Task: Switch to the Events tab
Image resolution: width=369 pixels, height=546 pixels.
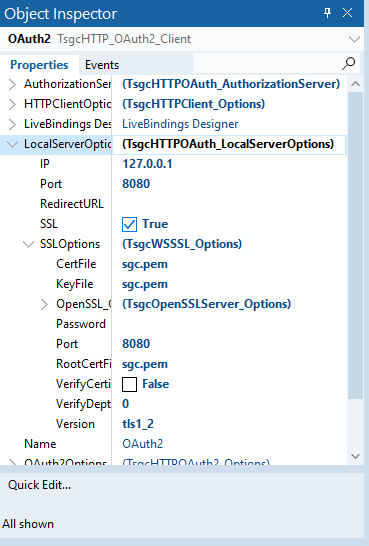Action: tap(102, 65)
